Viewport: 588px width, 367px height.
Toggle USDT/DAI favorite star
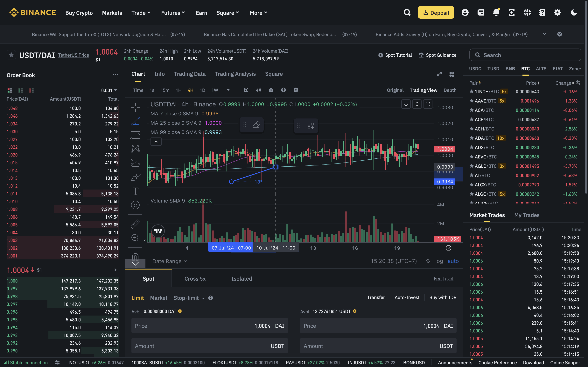11,55
